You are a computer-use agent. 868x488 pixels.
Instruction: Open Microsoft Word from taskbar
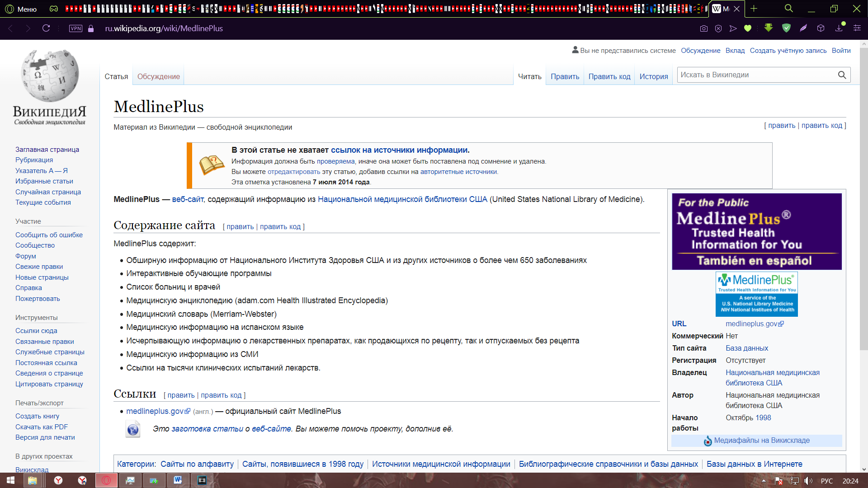pos(178,480)
